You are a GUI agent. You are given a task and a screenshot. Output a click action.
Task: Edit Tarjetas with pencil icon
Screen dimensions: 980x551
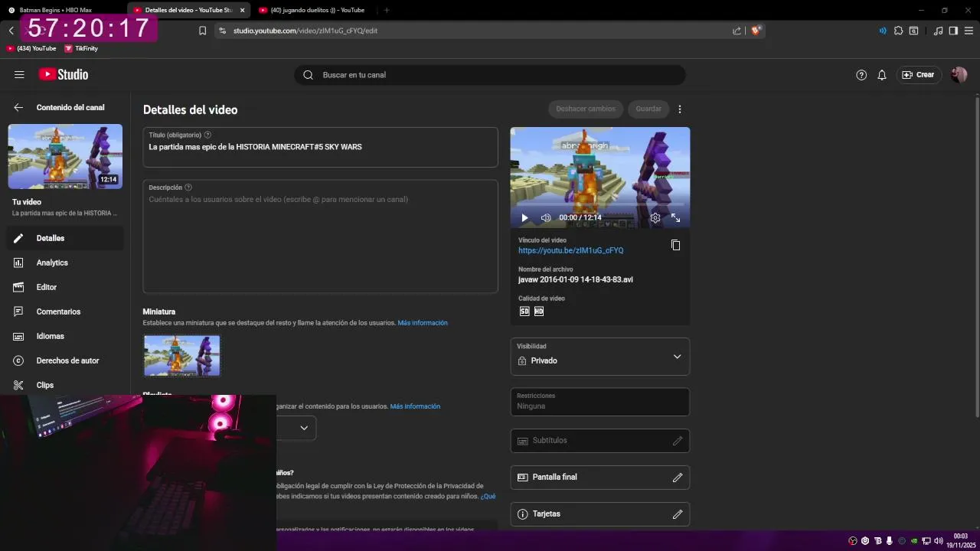(x=677, y=514)
